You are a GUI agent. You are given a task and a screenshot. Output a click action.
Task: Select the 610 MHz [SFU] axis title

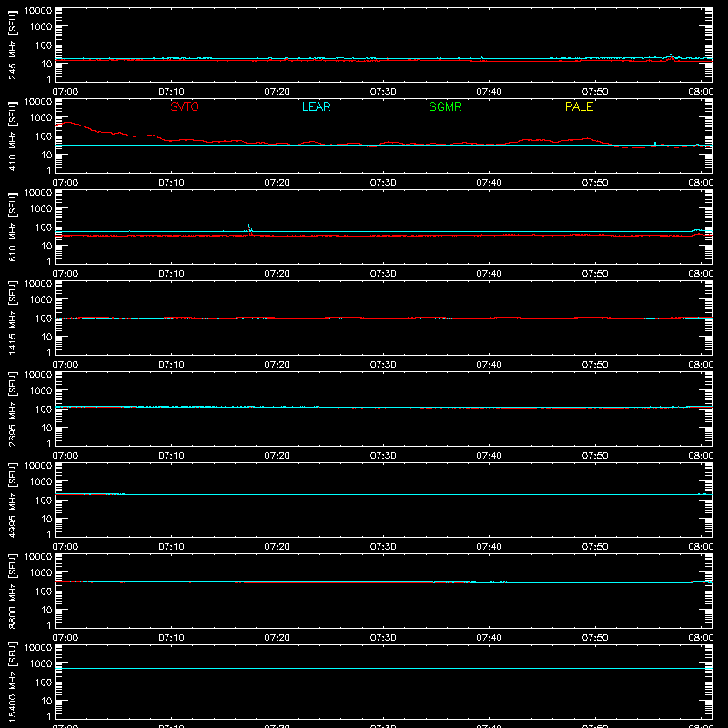12,227
